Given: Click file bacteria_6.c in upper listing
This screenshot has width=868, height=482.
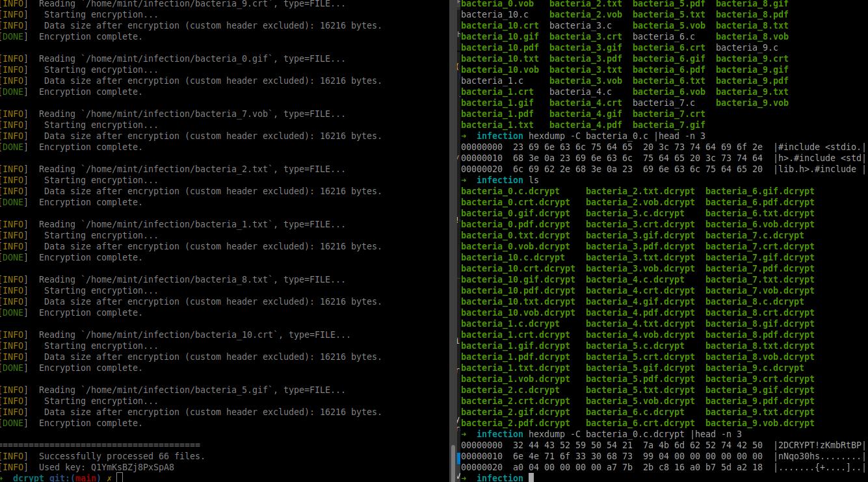Looking at the screenshot, I should 664,36.
